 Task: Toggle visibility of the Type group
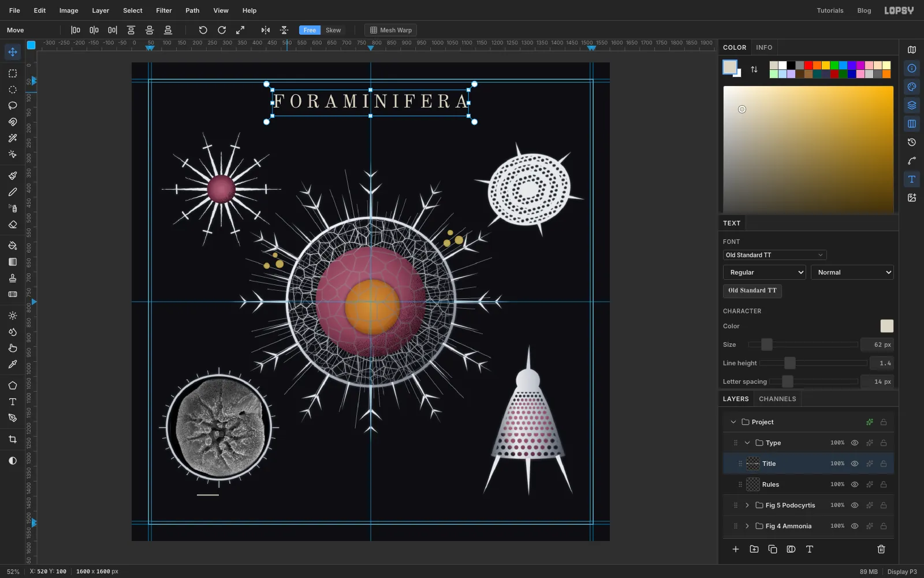tap(855, 443)
